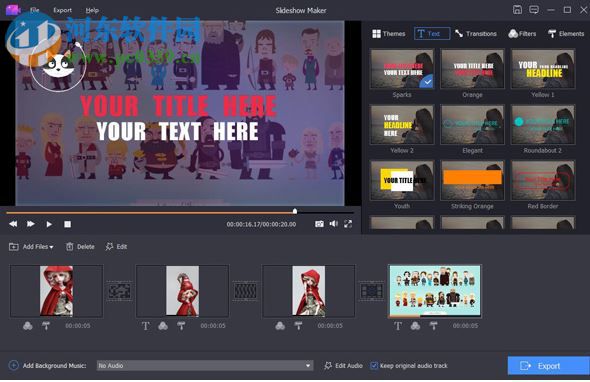Apply the Red Border text template
Viewport: 590px width, 382px height.
pos(543,180)
